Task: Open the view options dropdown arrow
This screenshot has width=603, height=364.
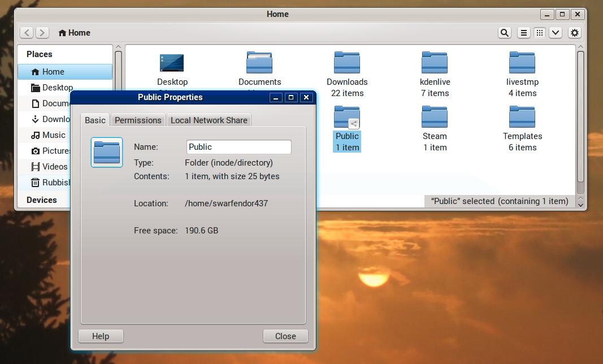Action: (556, 33)
